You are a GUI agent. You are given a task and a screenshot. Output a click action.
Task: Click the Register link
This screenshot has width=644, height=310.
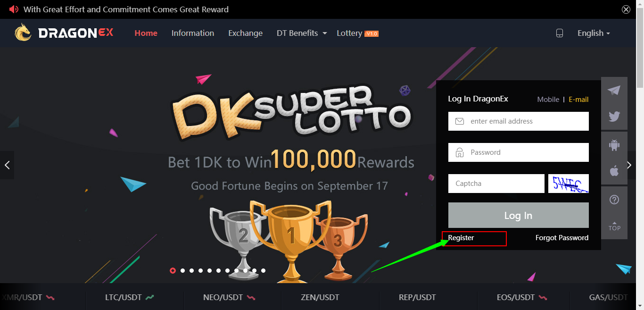click(461, 238)
